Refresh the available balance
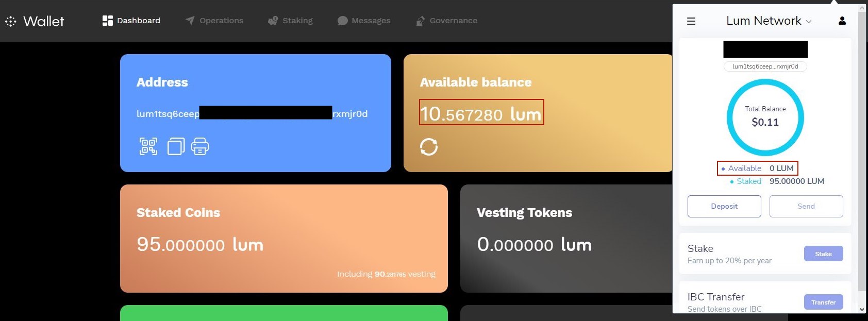 [429, 147]
